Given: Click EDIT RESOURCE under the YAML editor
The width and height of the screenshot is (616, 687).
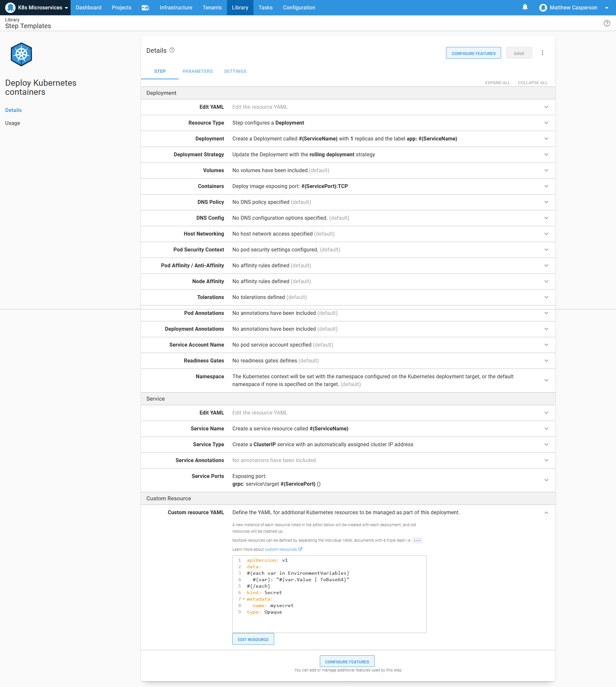Looking at the screenshot, I should coord(253,639).
